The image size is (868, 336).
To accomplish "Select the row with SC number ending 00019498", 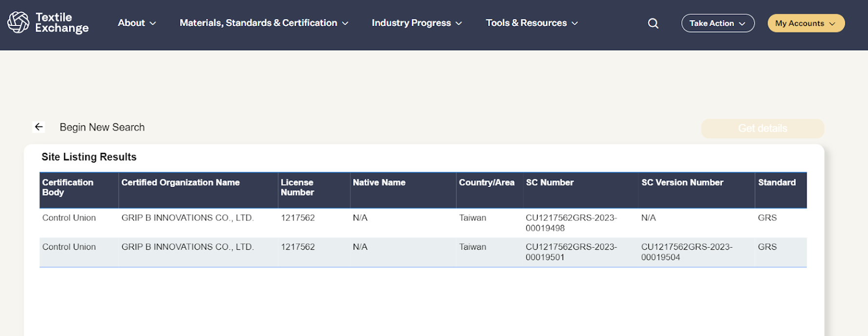I will (571, 223).
